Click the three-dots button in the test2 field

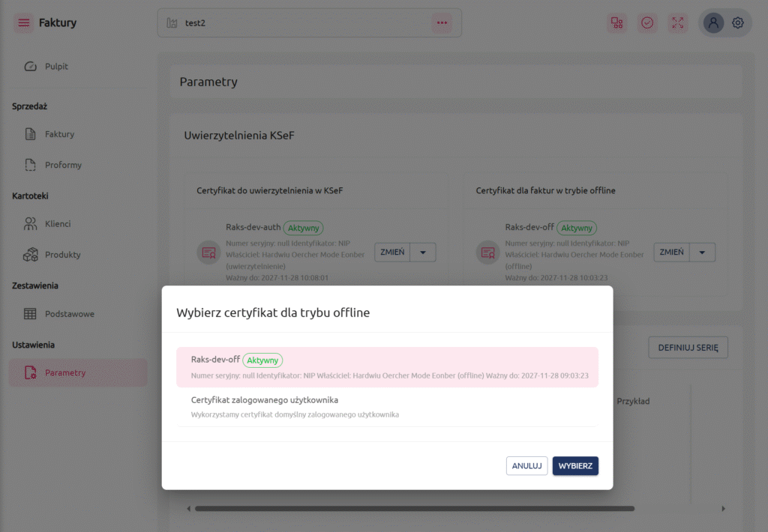[442, 22]
